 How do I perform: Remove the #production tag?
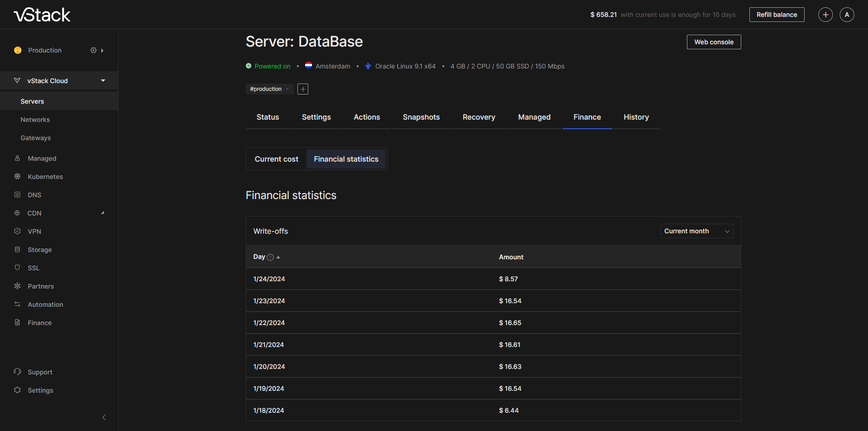[287, 89]
